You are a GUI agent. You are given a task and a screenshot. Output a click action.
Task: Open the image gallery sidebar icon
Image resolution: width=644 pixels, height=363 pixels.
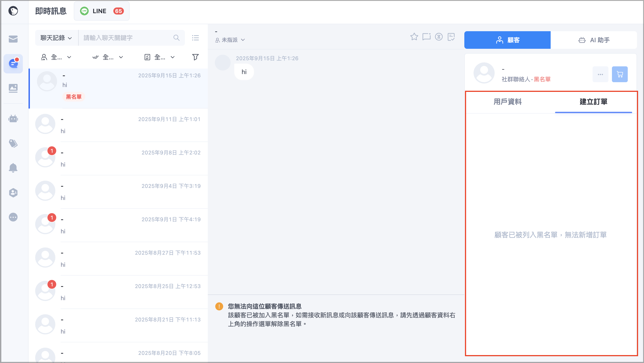[x=13, y=88]
